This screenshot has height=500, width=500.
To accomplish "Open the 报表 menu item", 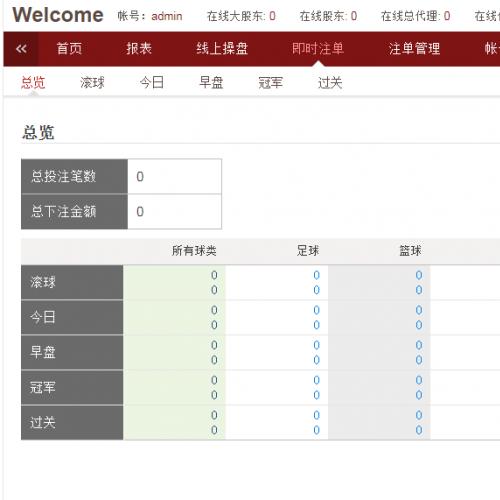I will (x=139, y=49).
